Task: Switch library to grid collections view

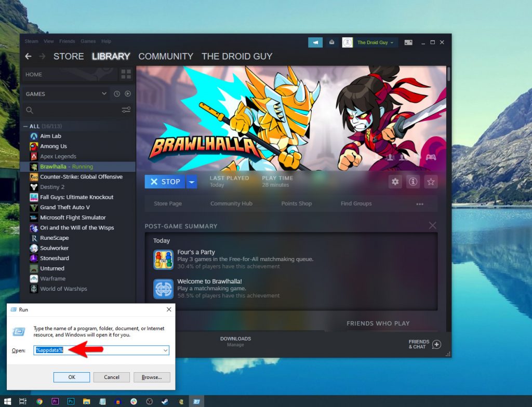Action: [126, 74]
